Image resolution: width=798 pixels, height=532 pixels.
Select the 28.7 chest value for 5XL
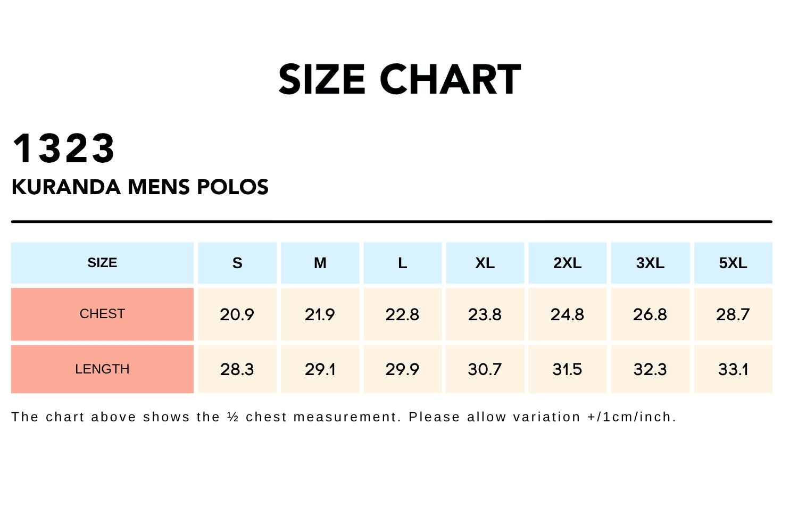[733, 314]
